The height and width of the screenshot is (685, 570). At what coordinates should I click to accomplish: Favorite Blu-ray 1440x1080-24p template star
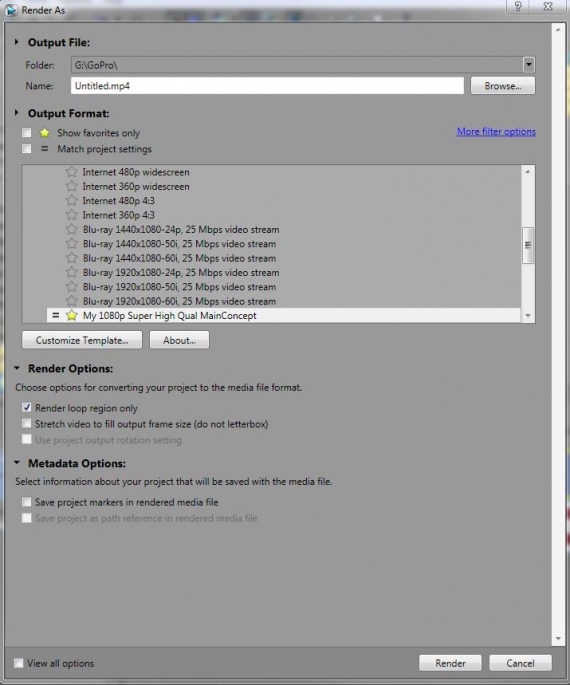click(x=72, y=229)
